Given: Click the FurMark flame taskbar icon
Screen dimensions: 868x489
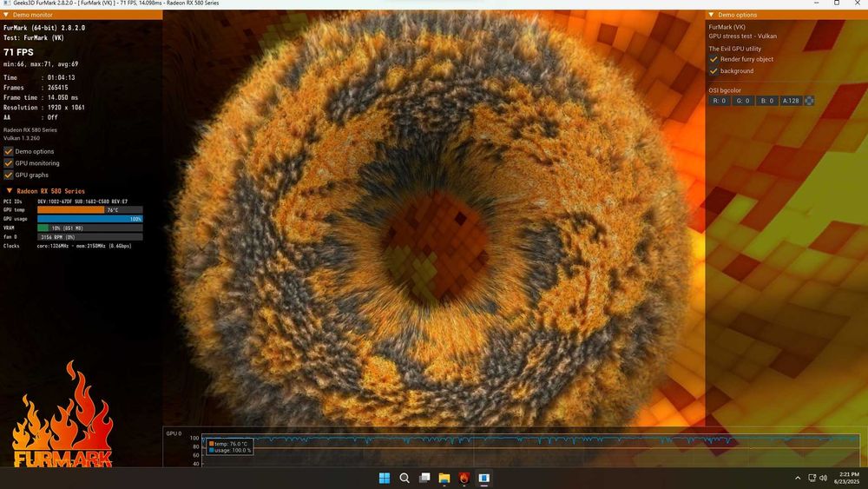Looking at the screenshot, I should [464, 478].
